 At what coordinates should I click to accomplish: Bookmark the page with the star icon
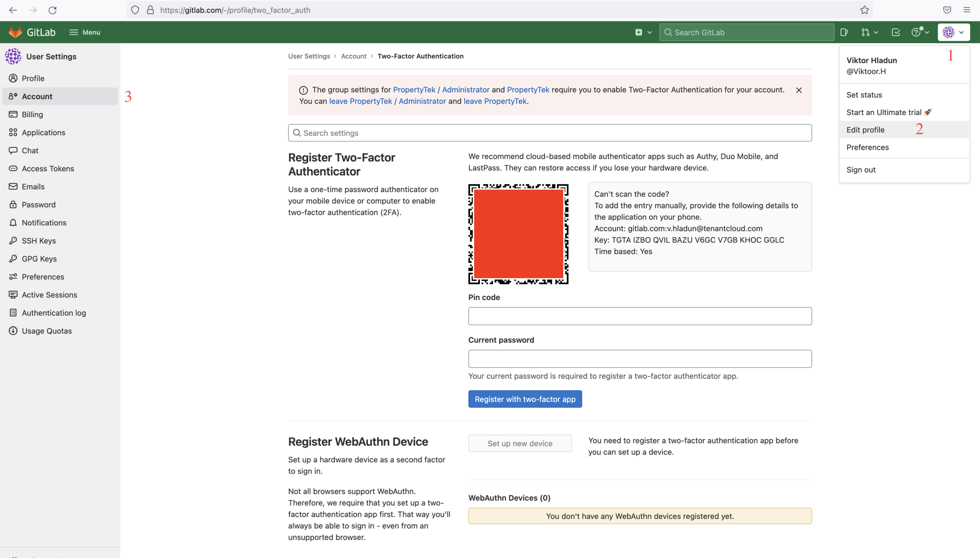click(x=864, y=10)
